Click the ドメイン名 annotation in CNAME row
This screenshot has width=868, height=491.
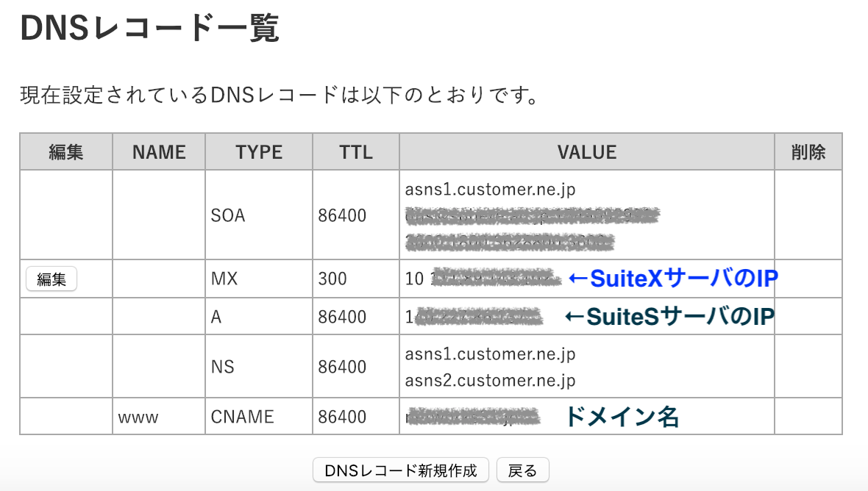622,416
